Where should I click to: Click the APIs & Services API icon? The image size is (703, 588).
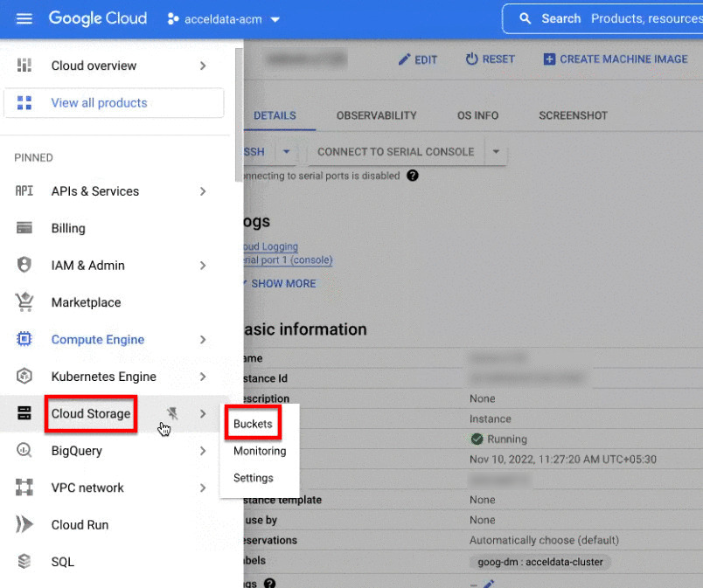click(x=24, y=191)
